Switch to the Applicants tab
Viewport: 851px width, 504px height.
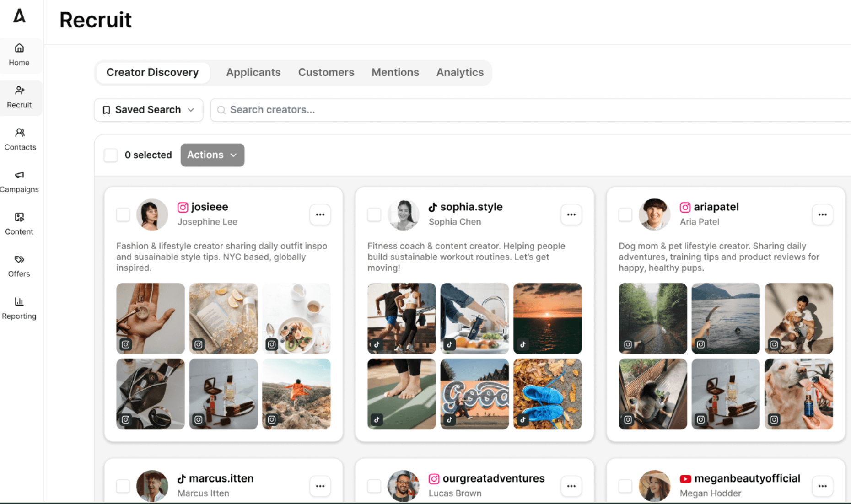coord(253,72)
